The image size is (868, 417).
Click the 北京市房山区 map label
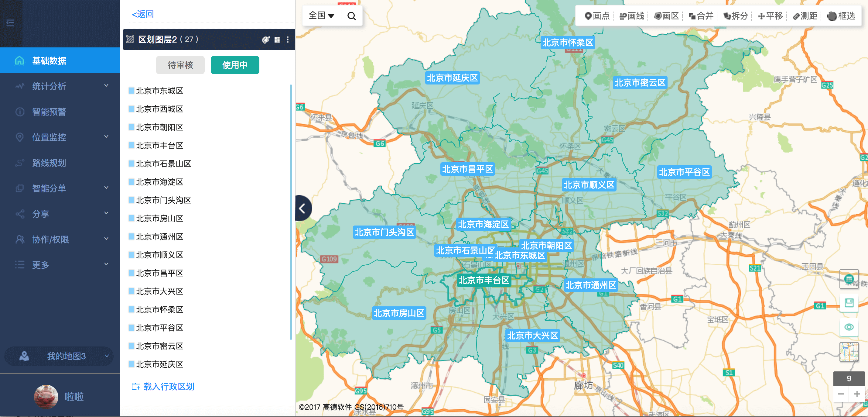[399, 313]
